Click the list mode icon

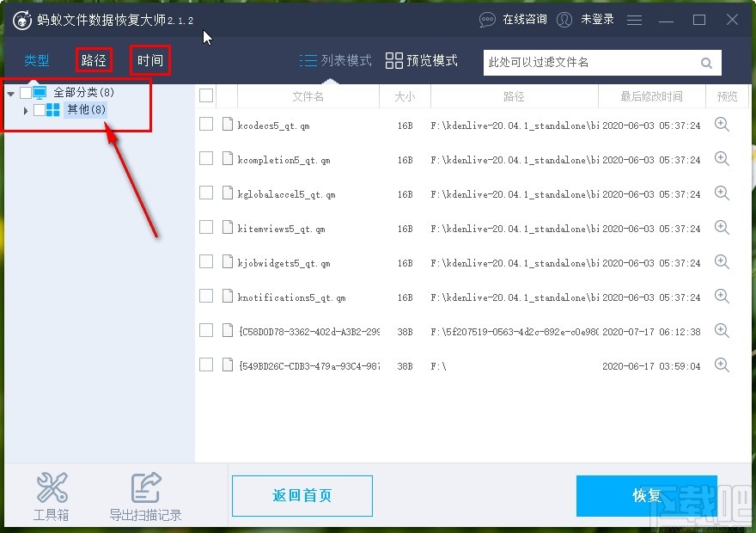coord(308,60)
